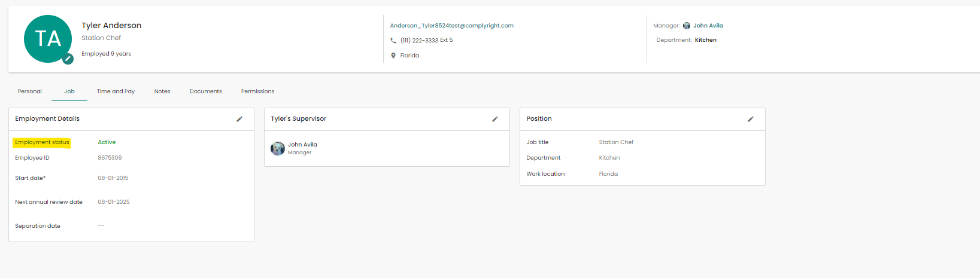
Task: Click the location pin icon
Action: (393, 56)
